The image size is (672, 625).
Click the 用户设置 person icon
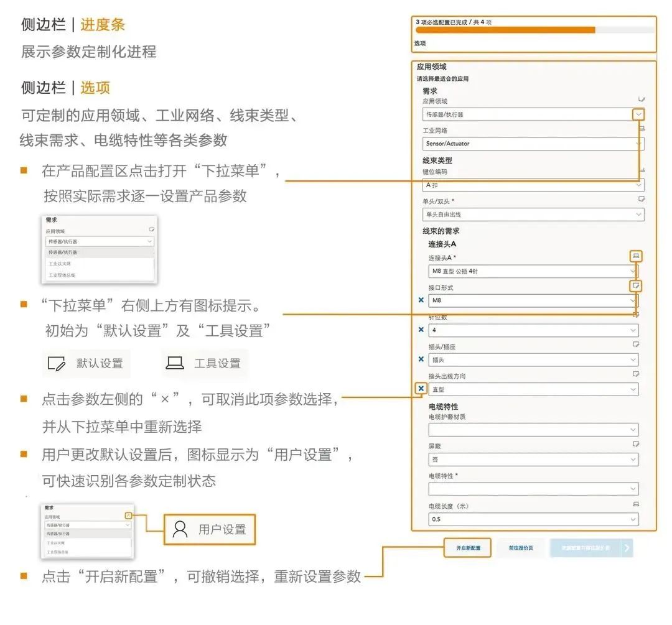point(180,529)
